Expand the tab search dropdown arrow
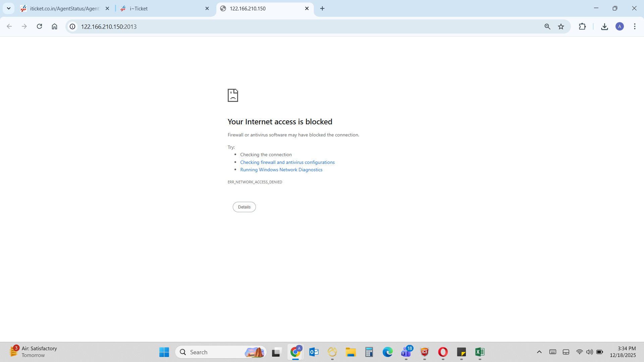644x362 pixels. pyautogui.click(x=9, y=8)
